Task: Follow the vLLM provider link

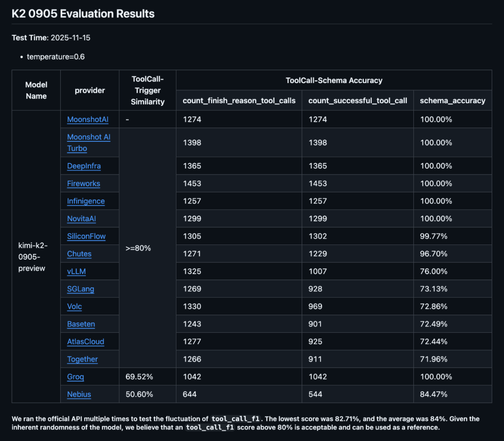Action: pyautogui.click(x=77, y=272)
